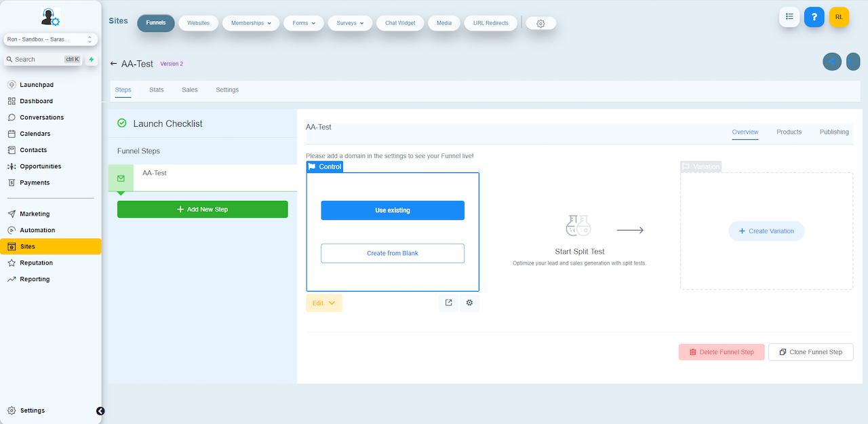This screenshot has height=424, width=868.
Task: Open funnel step preview in new tab
Action: 448,303
